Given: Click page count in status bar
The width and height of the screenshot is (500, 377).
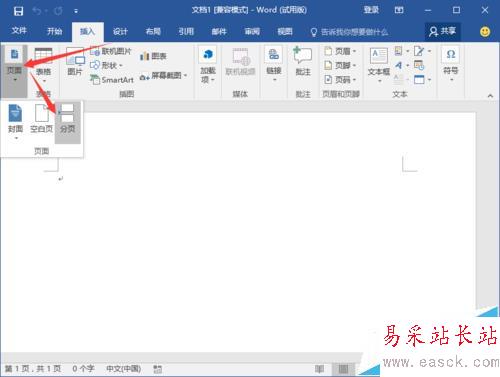Looking at the screenshot, I should coord(33,368).
